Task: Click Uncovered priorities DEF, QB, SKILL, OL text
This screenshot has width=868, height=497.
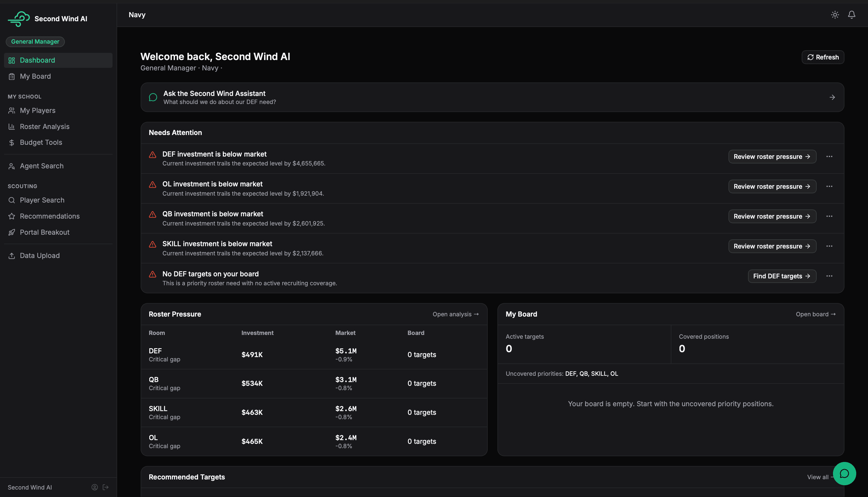Action: (562, 374)
